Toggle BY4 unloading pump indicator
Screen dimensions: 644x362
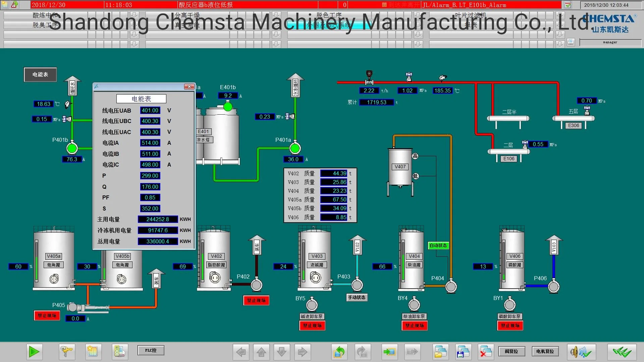tap(414, 305)
